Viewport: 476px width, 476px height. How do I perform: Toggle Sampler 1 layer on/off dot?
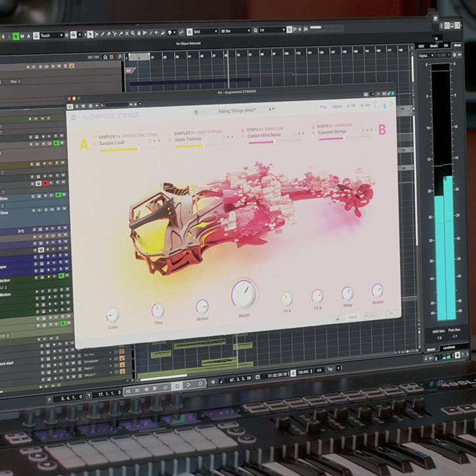point(94,137)
